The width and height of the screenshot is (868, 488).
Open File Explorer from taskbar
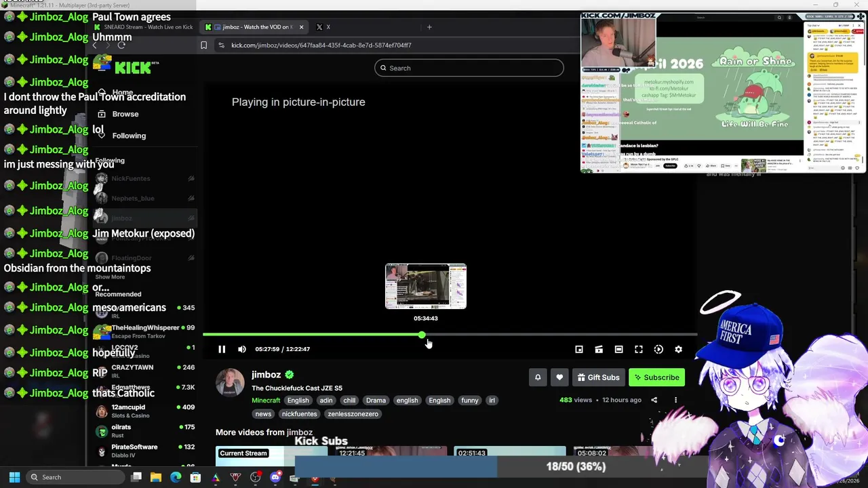(x=156, y=477)
